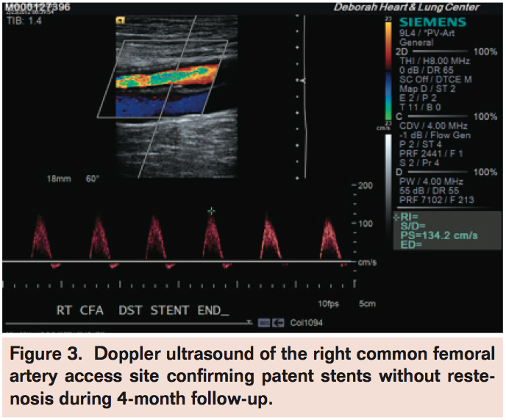Click the 5cm depth readout
This screenshot has width=506, height=420.
point(367,304)
